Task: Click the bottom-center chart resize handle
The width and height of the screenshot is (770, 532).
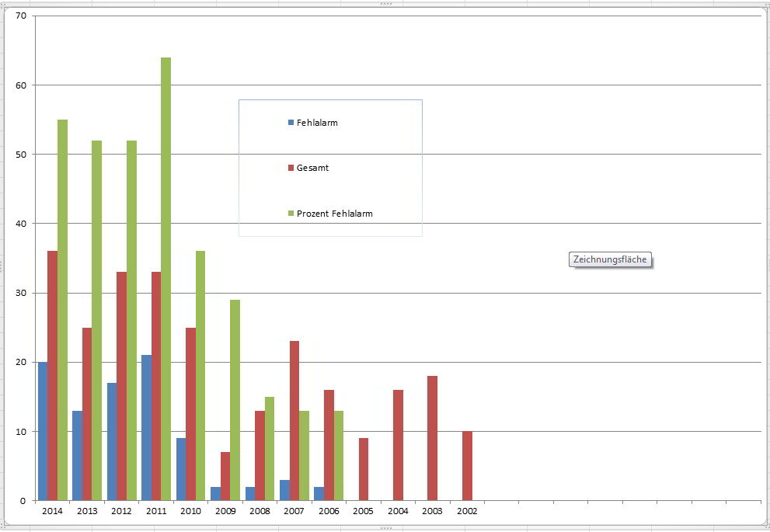Action: point(385,528)
